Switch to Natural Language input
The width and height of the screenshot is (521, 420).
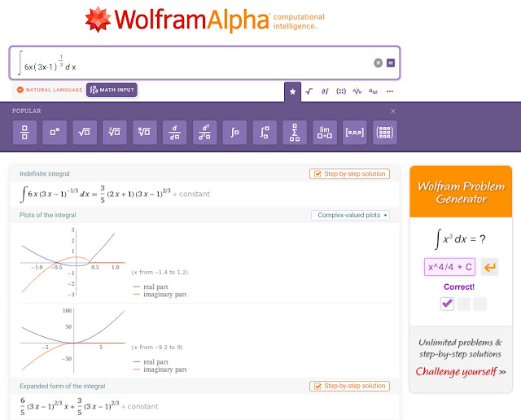pyautogui.click(x=50, y=90)
